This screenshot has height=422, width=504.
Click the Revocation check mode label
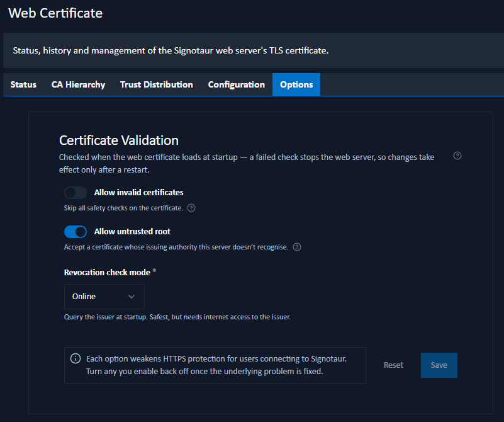(x=107, y=273)
